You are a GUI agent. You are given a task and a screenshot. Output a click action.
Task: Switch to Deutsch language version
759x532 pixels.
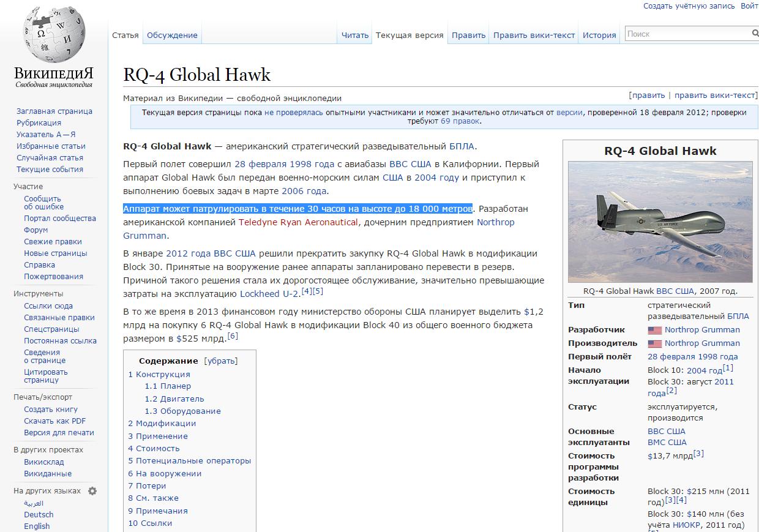coord(39,515)
